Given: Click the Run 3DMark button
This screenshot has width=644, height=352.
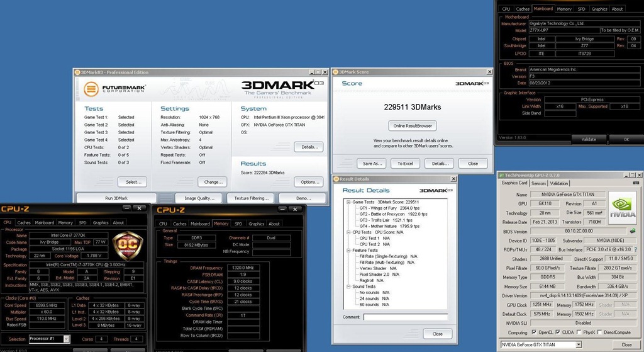Looking at the screenshot, I should tap(116, 198).
